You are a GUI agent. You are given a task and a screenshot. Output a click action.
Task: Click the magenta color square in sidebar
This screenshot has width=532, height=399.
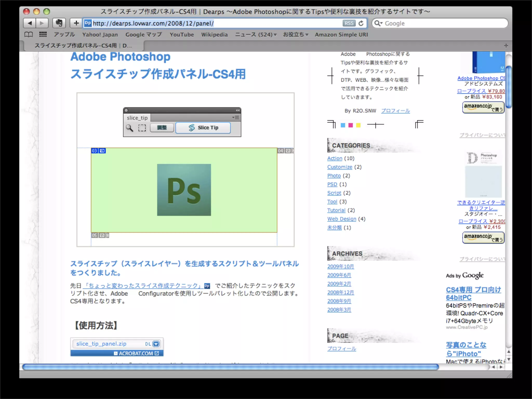(x=350, y=125)
